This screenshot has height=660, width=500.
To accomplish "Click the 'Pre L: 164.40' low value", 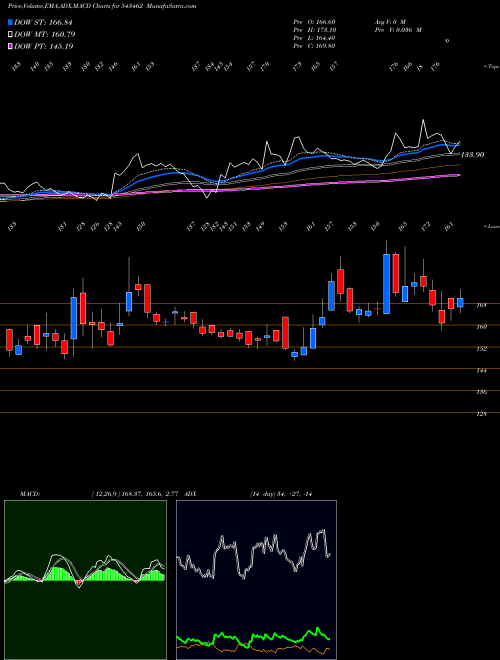I will point(314,38).
